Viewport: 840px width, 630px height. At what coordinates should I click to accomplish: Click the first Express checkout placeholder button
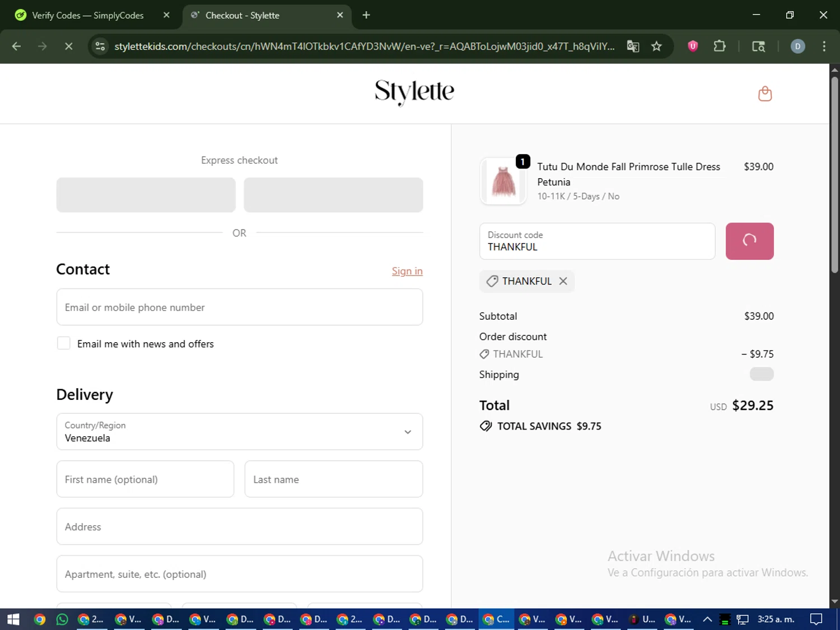point(146,195)
